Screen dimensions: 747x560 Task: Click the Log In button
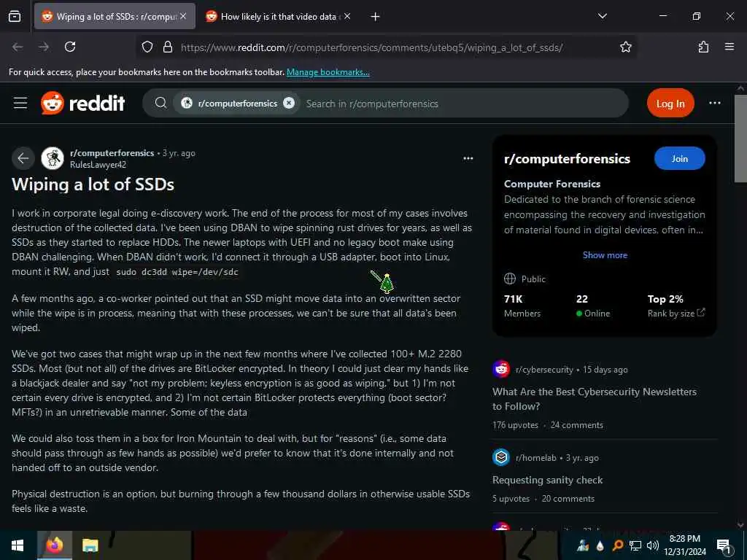[x=670, y=104]
